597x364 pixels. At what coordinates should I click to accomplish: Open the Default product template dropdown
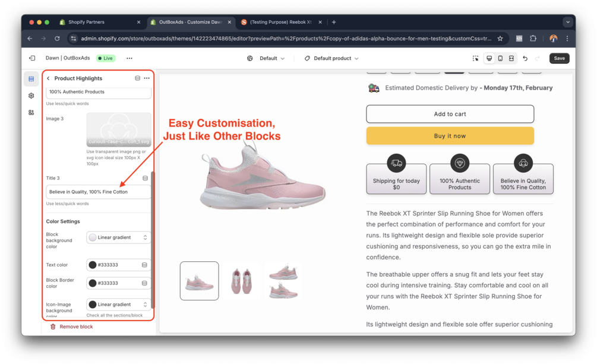pos(331,58)
